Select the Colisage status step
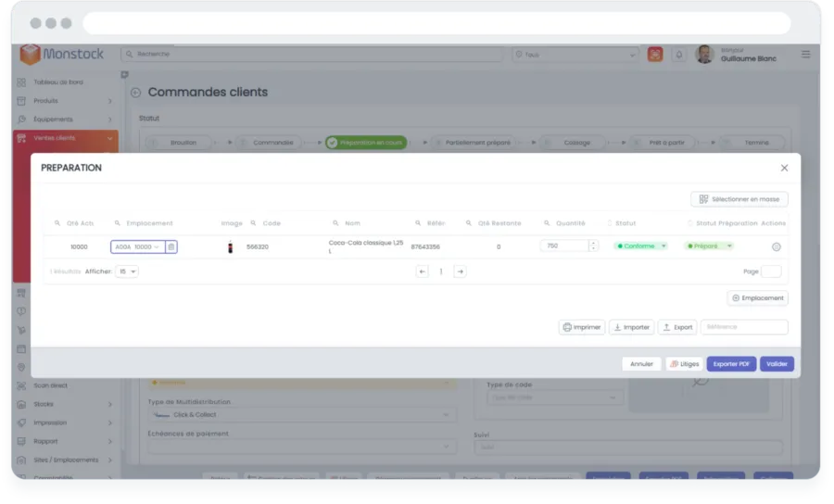 pos(574,143)
